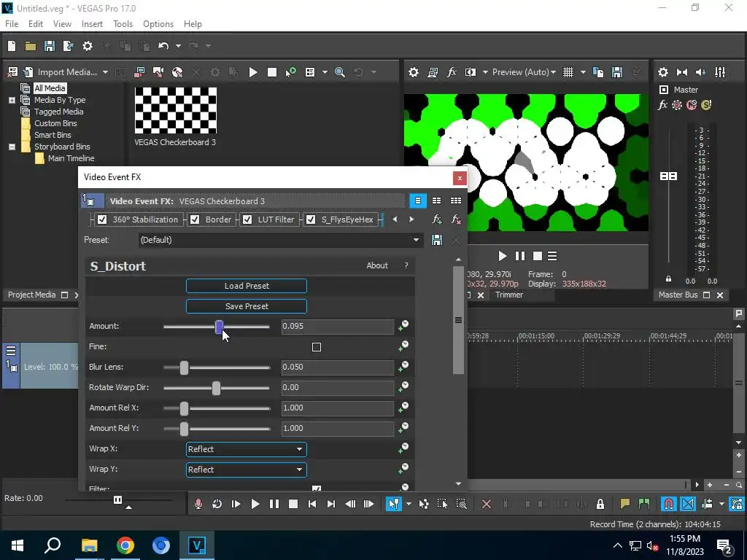Enable the Fine checkbox
Screen dimensions: 747x560
click(317, 347)
